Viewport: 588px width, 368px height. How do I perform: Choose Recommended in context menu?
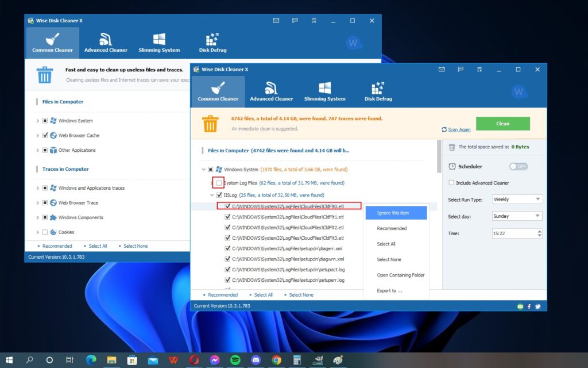tap(396, 228)
